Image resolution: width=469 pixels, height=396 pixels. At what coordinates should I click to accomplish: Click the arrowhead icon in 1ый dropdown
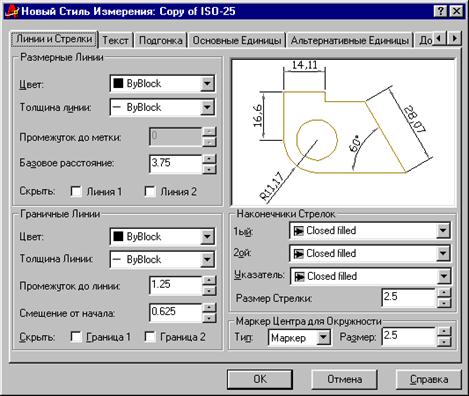tap(298, 231)
